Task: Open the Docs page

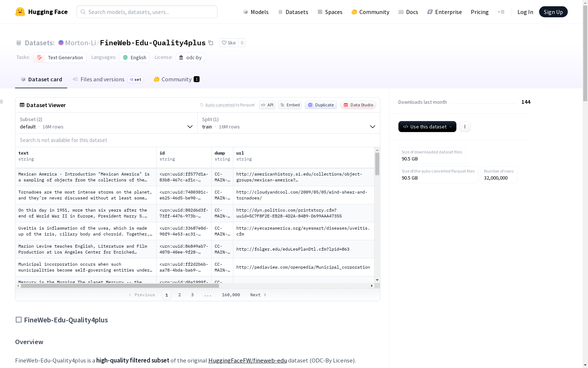Action: (x=408, y=12)
